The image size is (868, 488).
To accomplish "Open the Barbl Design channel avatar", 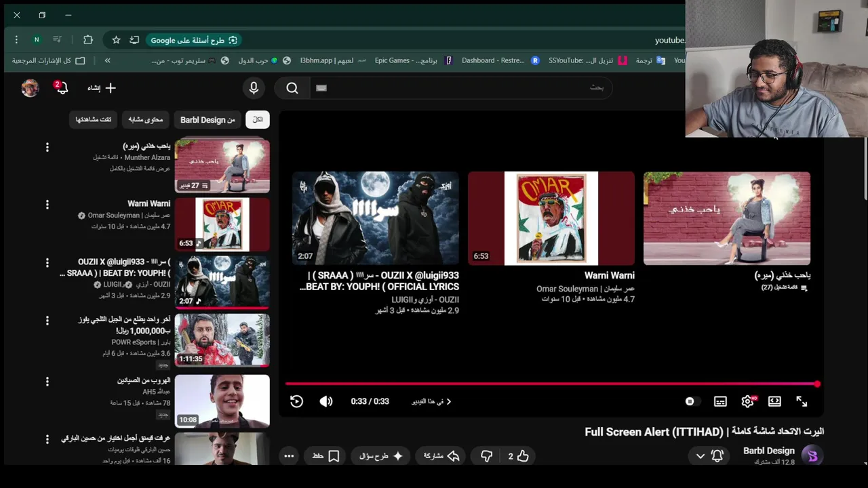I will click(812, 455).
